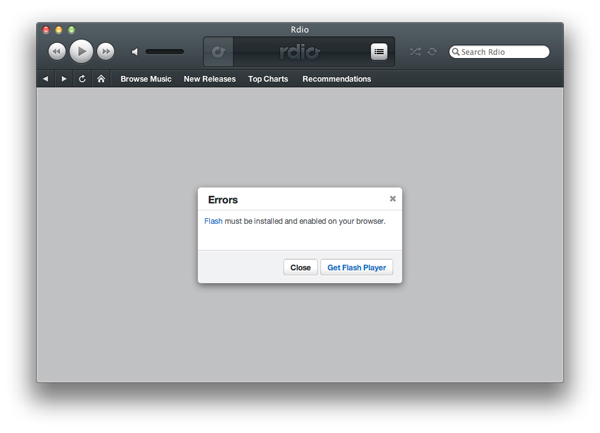Go back with the left arrow
Image resolution: width=600 pixels, height=433 pixels.
pos(46,79)
